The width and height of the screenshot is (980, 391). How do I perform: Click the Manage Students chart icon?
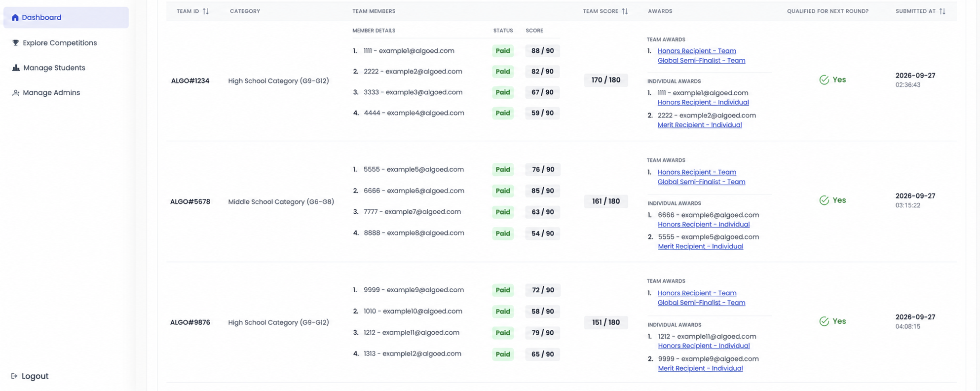point(16,68)
